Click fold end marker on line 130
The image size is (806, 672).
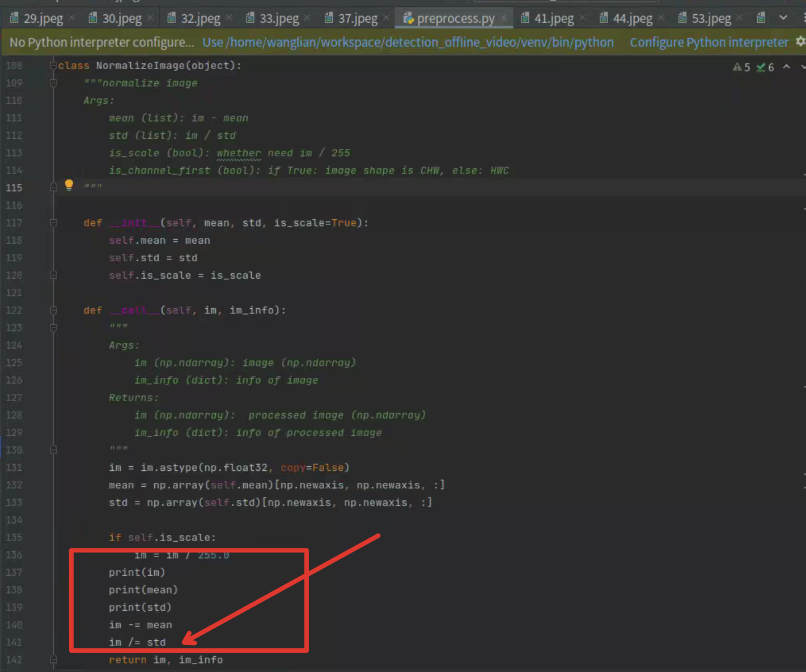click(x=53, y=450)
